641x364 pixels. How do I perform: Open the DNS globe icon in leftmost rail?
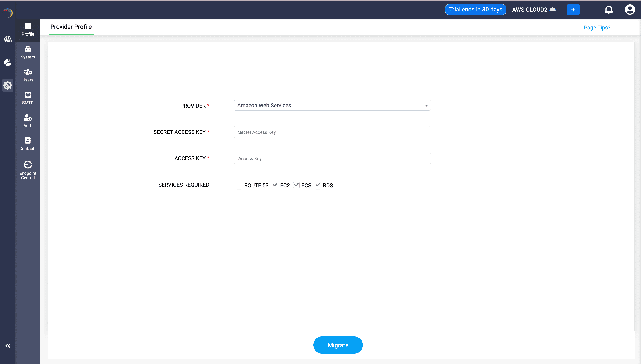[7, 39]
